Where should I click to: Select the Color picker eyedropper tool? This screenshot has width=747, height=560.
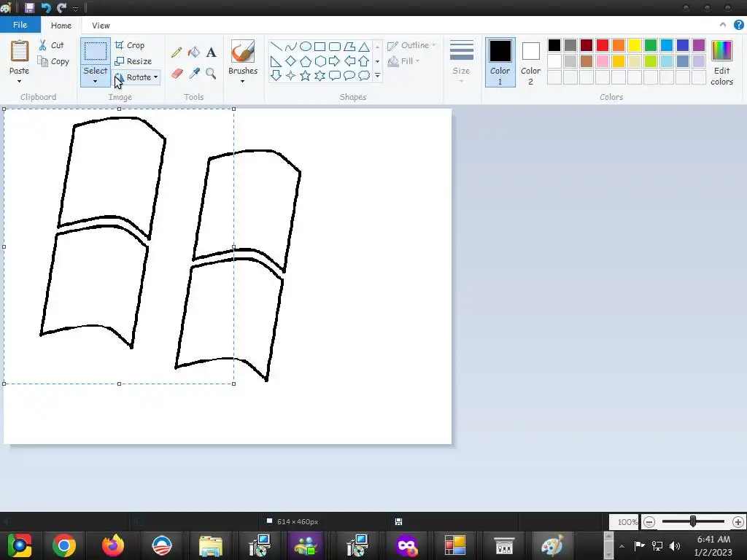click(194, 74)
